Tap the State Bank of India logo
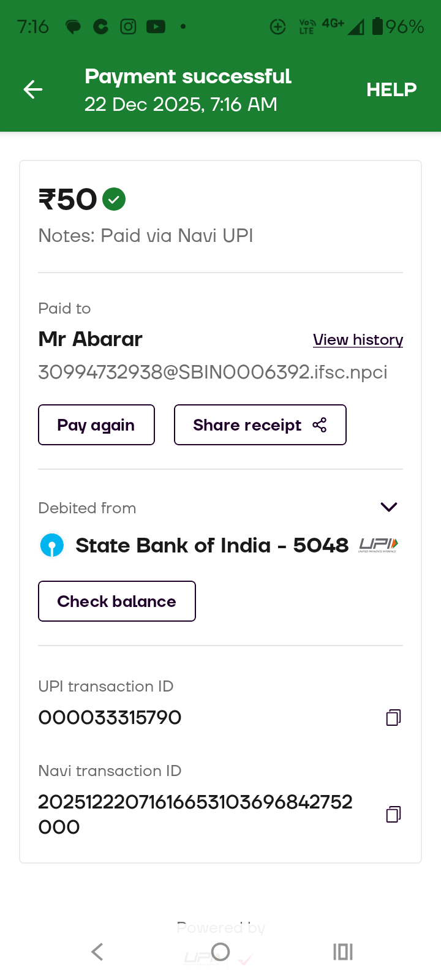 (52, 545)
